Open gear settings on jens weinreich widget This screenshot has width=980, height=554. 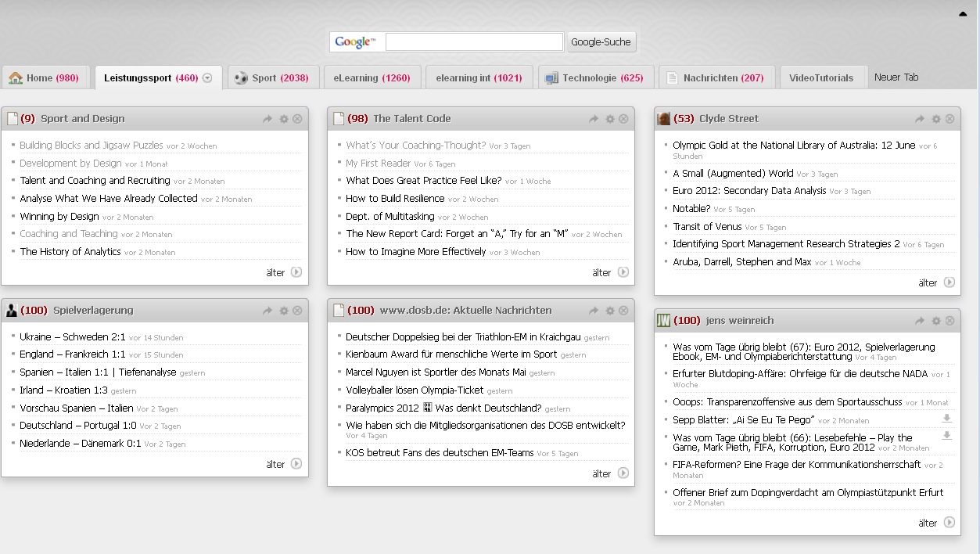[x=936, y=321]
